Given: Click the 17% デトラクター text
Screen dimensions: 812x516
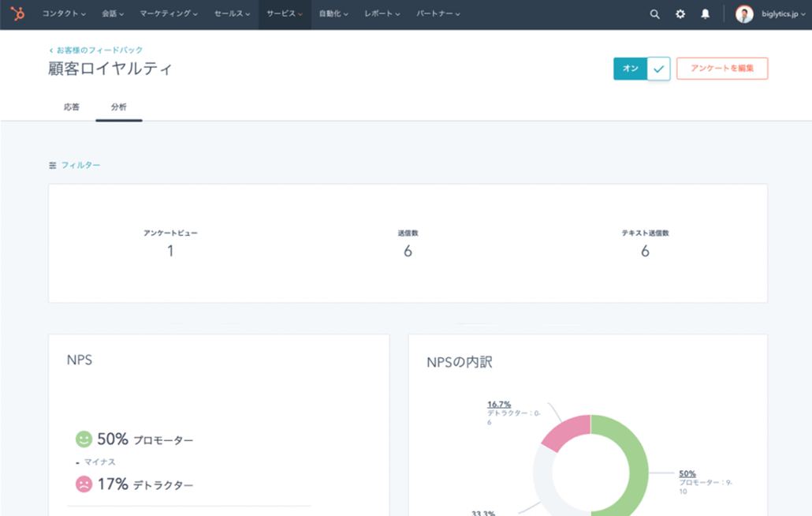Looking at the screenshot, I should [145, 484].
